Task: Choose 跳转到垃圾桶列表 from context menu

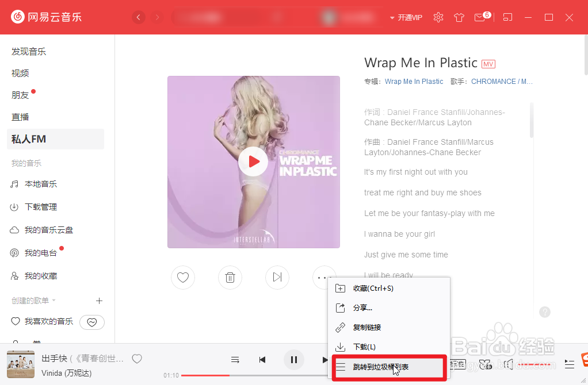Action: point(389,367)
